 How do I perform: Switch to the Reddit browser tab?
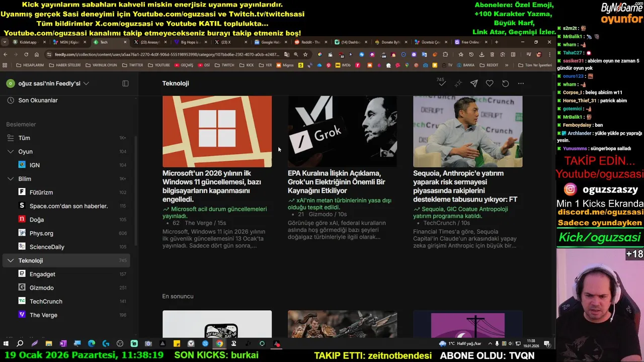point(310,42)
